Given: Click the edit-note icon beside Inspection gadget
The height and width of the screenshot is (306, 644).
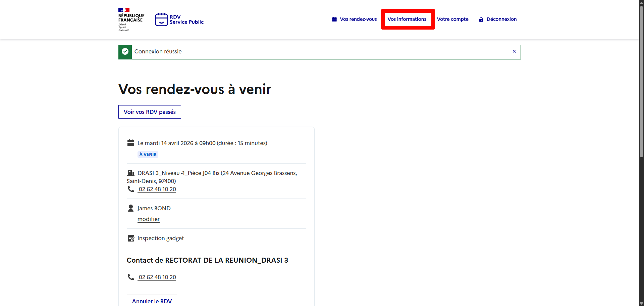Looking at the screenshot, I should (131, 238).
